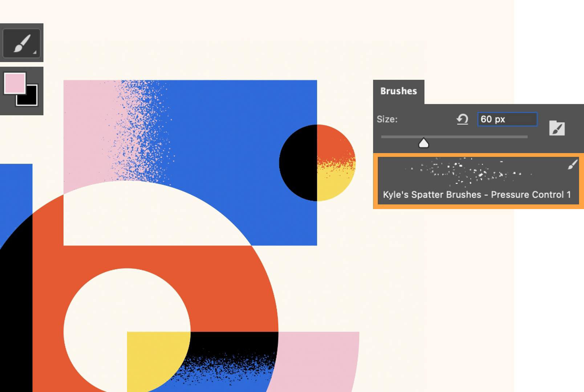This screenshot has width=584, height=392.
Task: Switch to the Brushes panel tab
Action: pyautogui.click(x=398, y=91)
